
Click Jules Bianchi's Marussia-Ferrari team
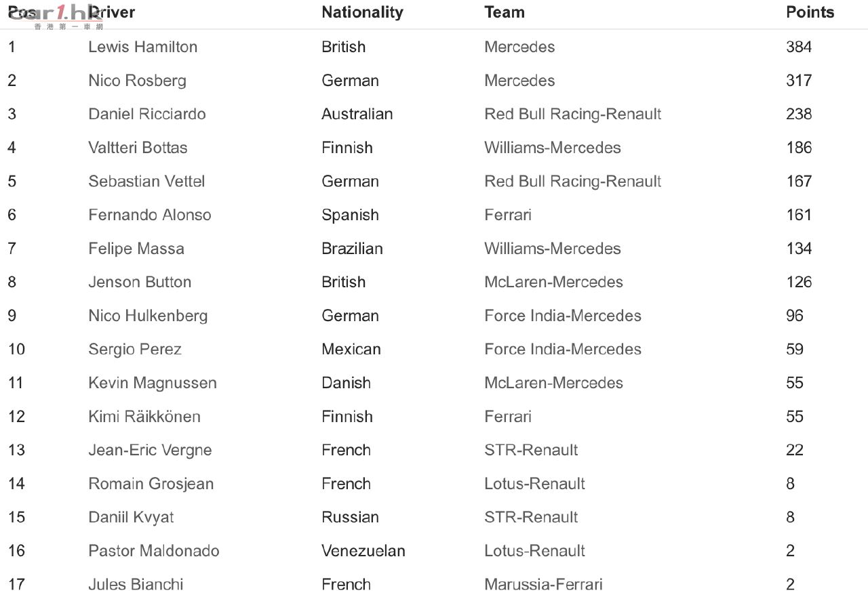pyautogui.click(x=543, y=584)
